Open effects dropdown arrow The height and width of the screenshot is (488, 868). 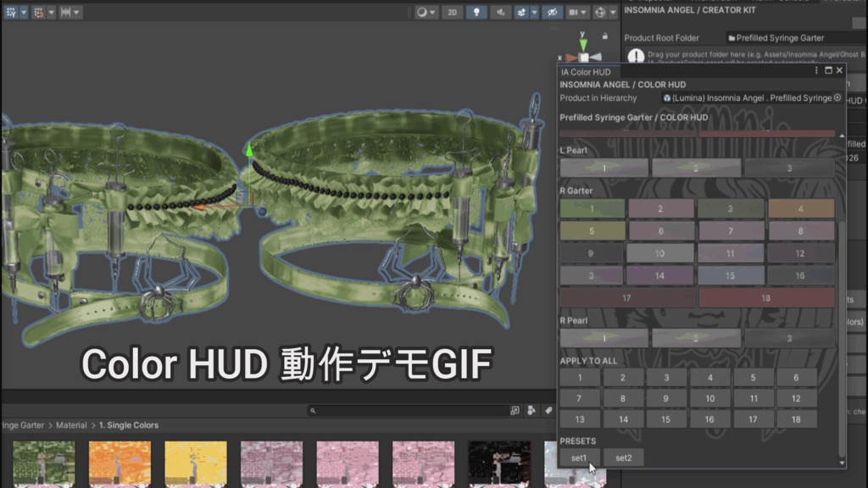pyautogui.click(x=534, y=12)
